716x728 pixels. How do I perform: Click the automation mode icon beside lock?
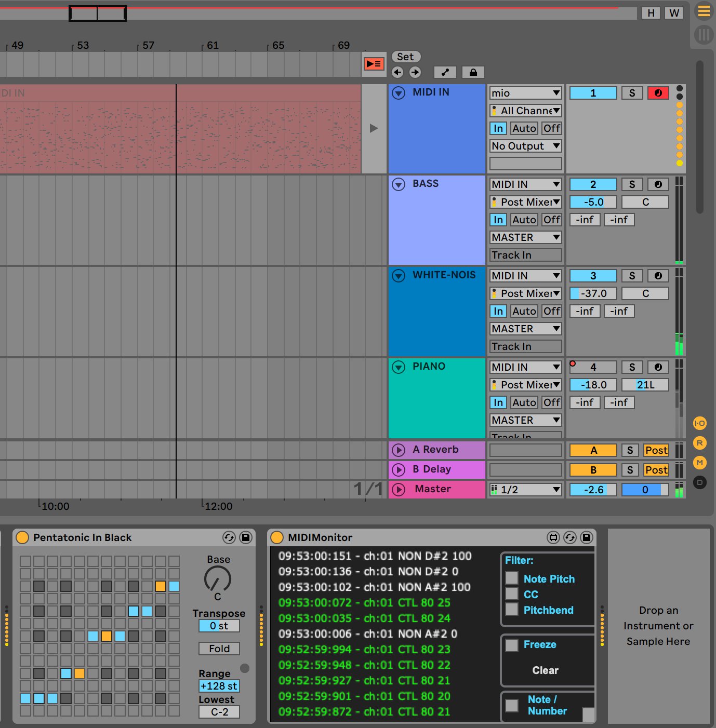click(x=445, y=72)
